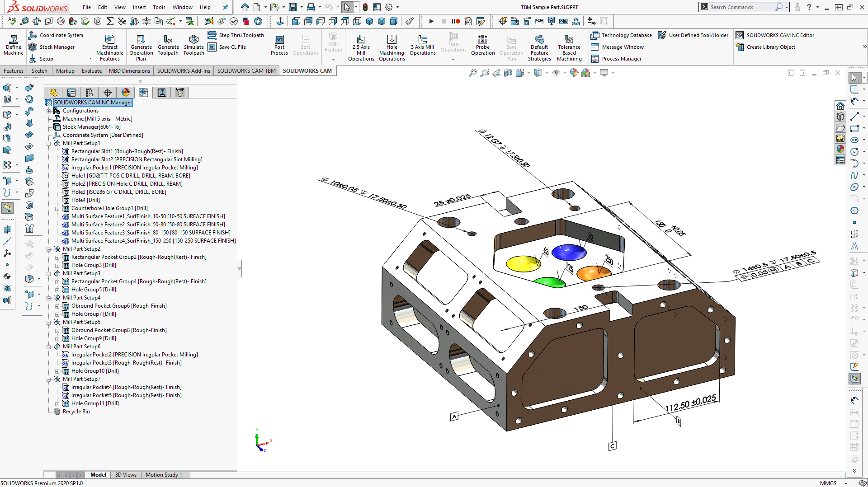Open the Stock Manager command
The width and height of the screenshot is (868, 487).
(x=52, y=47)
